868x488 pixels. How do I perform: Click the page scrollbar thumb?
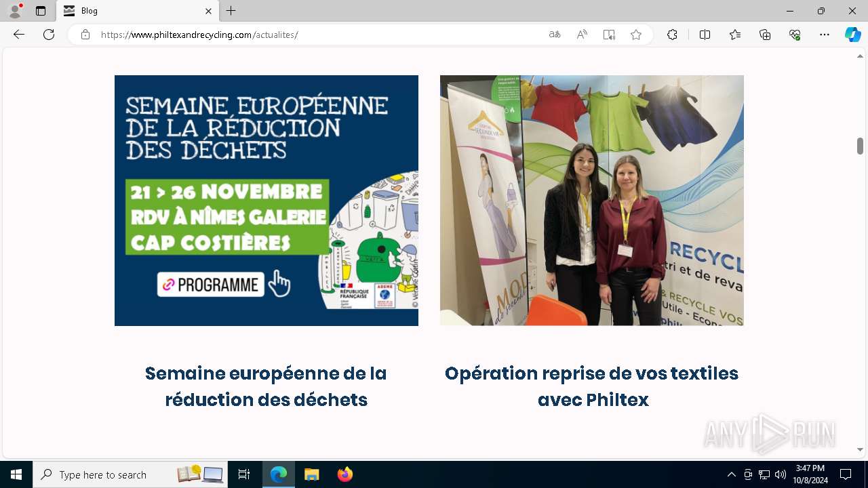tap(860, 146)
